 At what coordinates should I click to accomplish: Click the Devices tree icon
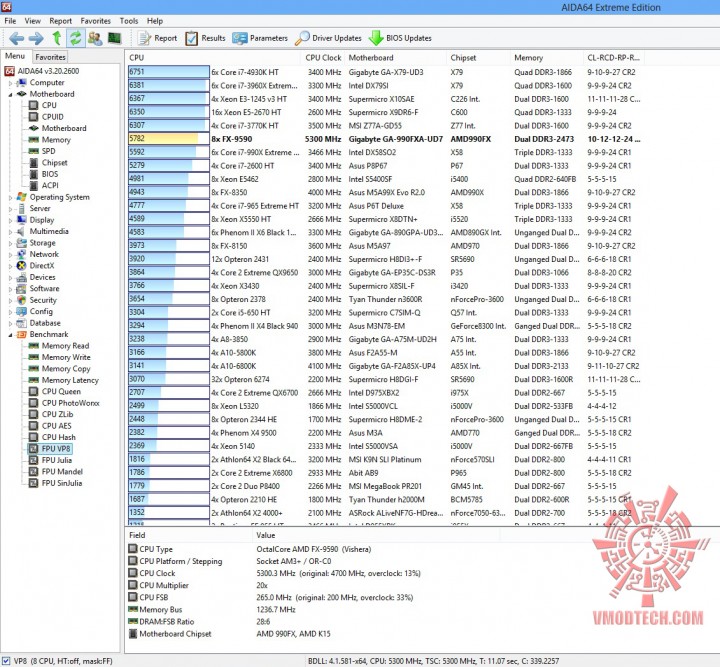[x=21, y=277]
